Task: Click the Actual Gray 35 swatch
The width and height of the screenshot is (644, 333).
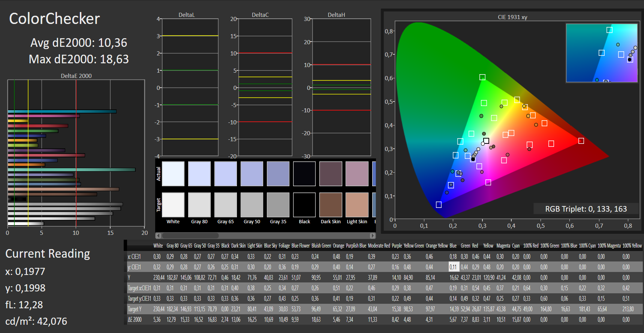Action: pos(278,174)
